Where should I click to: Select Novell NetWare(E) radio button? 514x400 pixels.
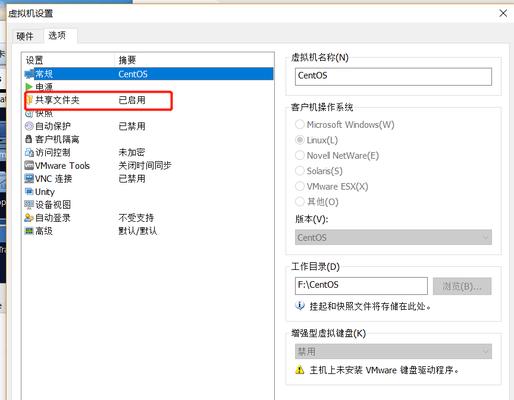300,155
